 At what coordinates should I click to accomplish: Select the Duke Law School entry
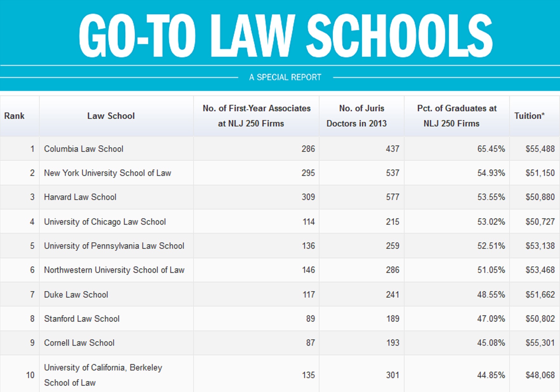tap(76, 295)
